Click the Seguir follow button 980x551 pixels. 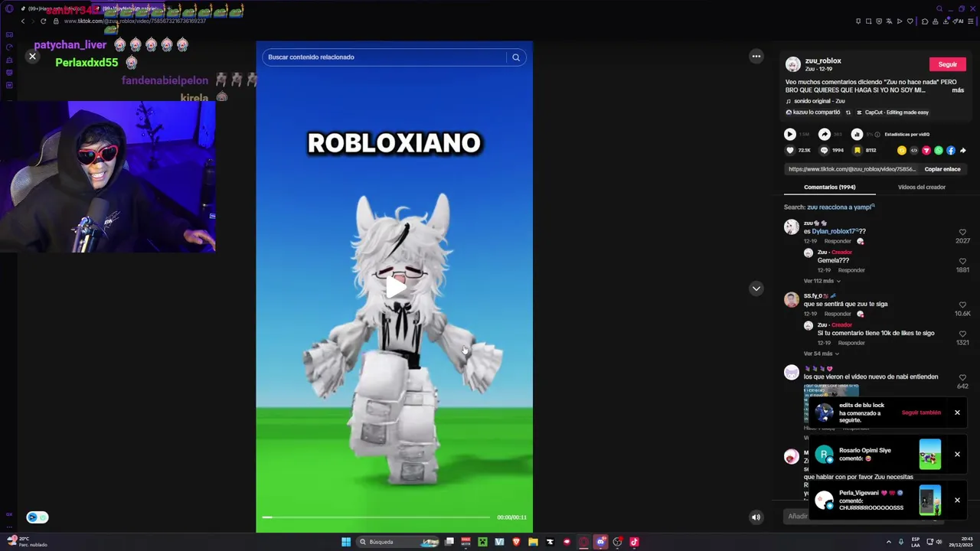[947, 64]
